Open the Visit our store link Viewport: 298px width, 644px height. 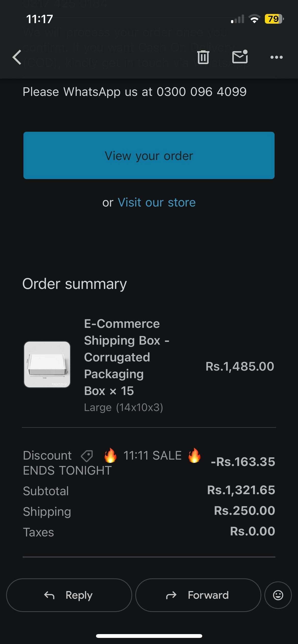point(156,203)
